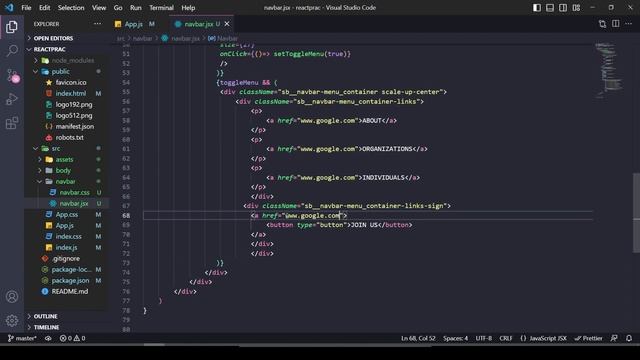640x360 pixels.
Task: Expand the Open Editors section
Action: 53,38
